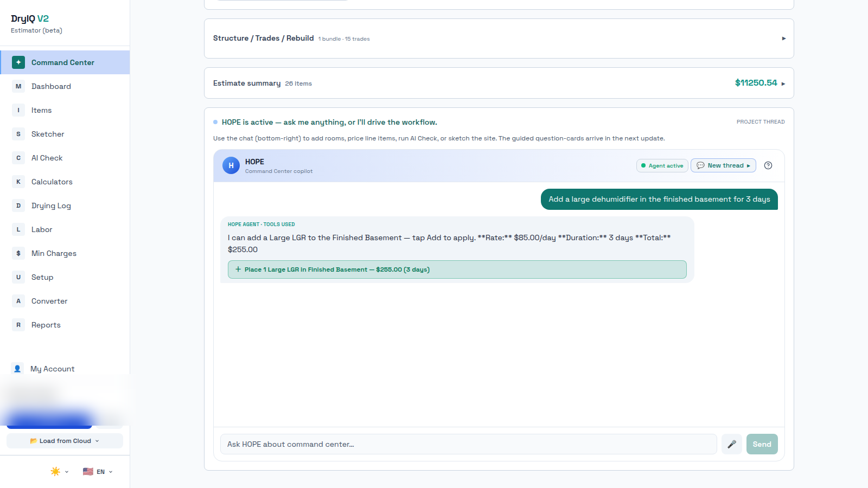Click the Send button

click(x=762, y=444)
